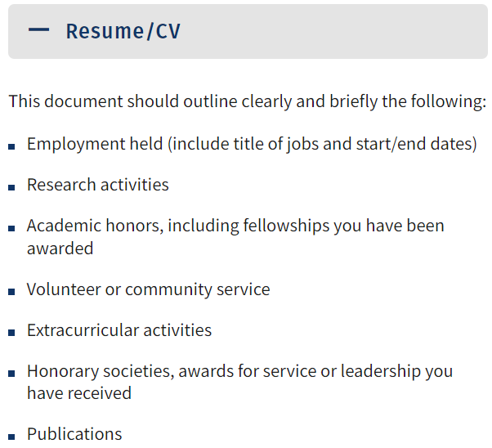Click the sentence 'This document should outline clearly'

coord(248,101)
